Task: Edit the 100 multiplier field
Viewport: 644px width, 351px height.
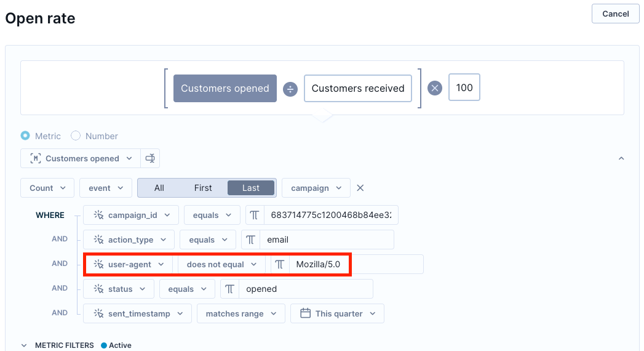Action: [464, 87]
